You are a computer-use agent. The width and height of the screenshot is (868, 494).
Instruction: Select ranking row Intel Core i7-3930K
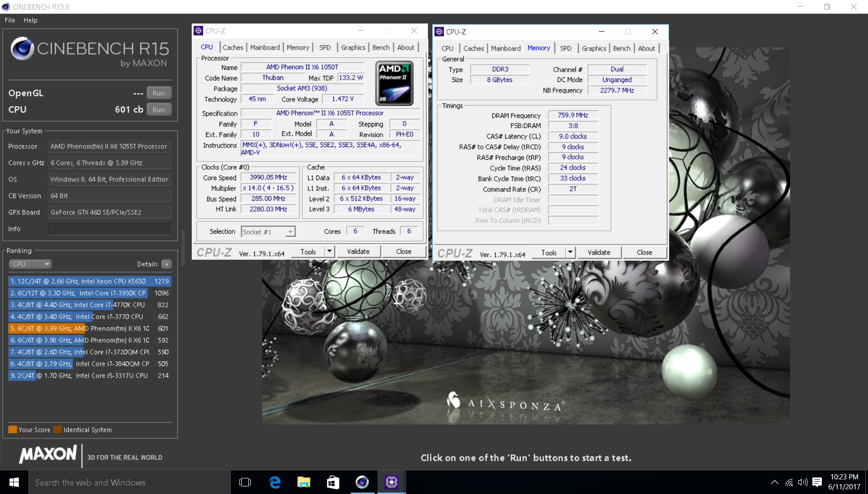click(x=90, y=293)
